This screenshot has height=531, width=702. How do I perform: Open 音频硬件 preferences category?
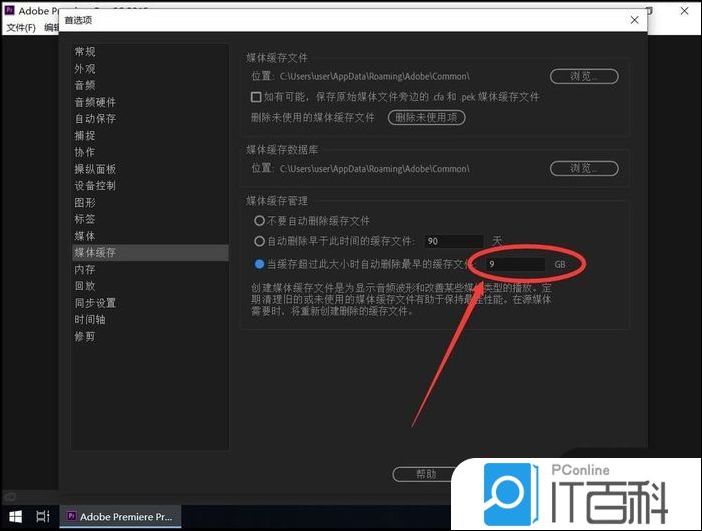click(x=95, y=102)
